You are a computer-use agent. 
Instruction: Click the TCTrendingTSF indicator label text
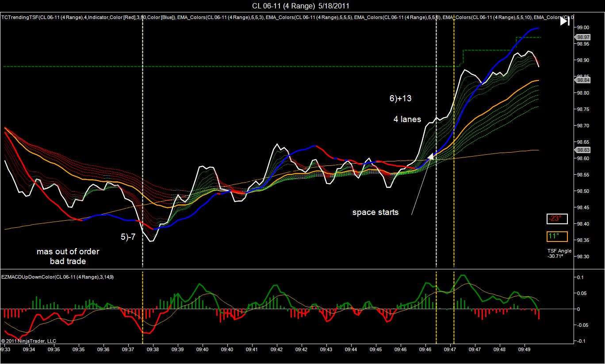(88, 18)
